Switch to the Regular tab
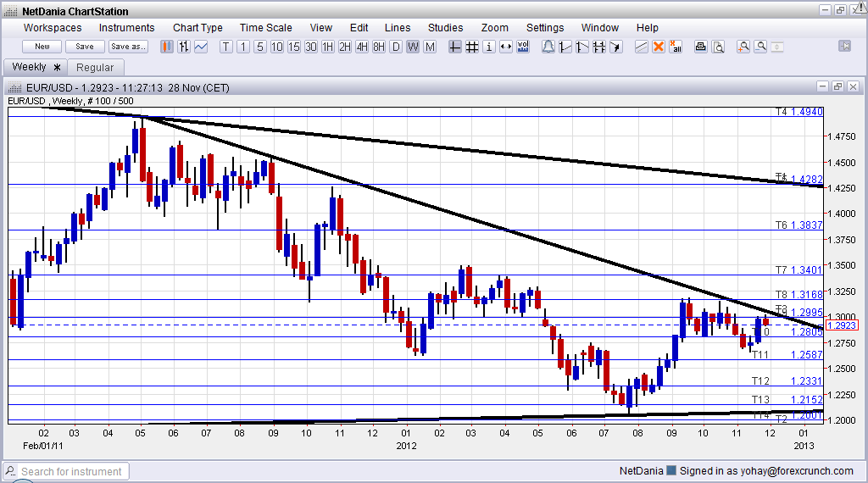The width and height of the screenshot is (868, 483). coord(95,67)
